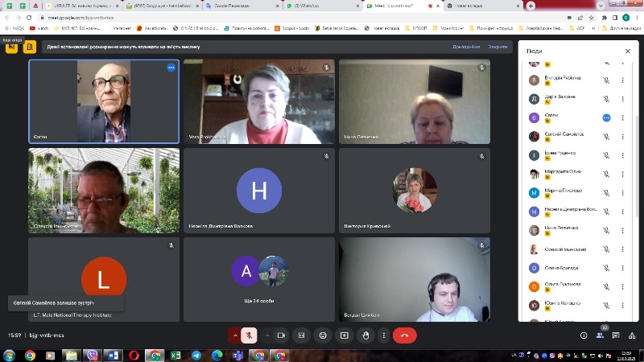Screen dimensions: 644x362
Task: Open the Академіки bookmark
Action: pos(151,28)
